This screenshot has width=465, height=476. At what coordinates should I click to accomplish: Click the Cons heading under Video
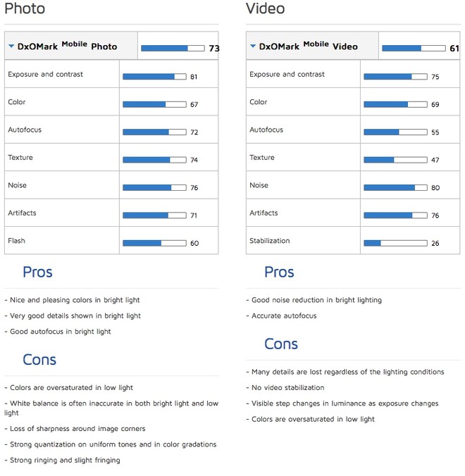tap(281, 344)
